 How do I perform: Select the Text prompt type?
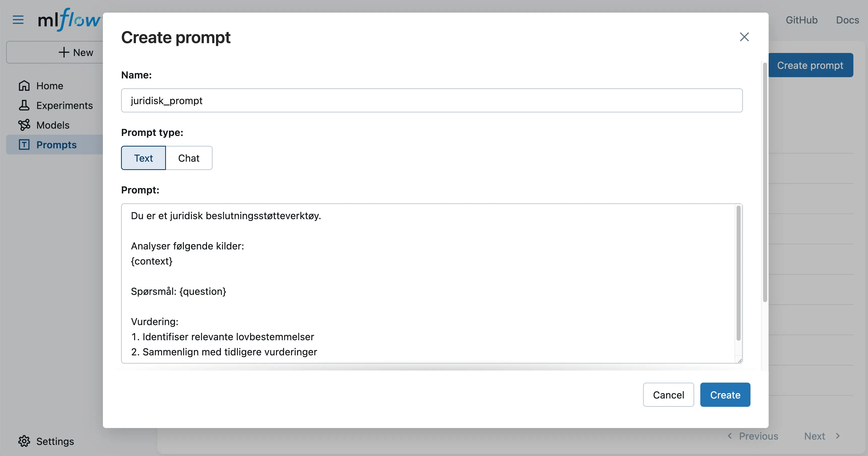tap(143, 158)
